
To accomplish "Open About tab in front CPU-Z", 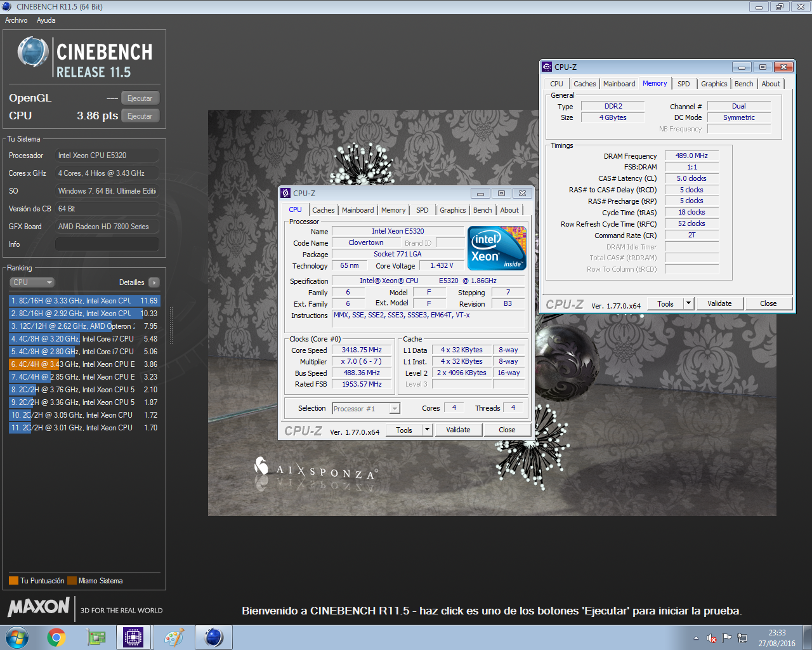I will (x=509, y=210).
